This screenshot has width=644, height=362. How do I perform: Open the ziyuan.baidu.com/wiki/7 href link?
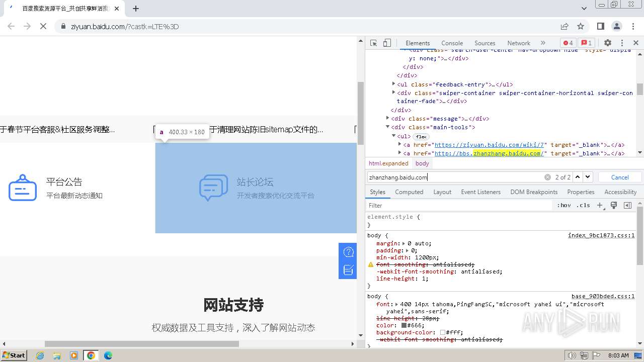pyautogui.click(x=490, y=145)
